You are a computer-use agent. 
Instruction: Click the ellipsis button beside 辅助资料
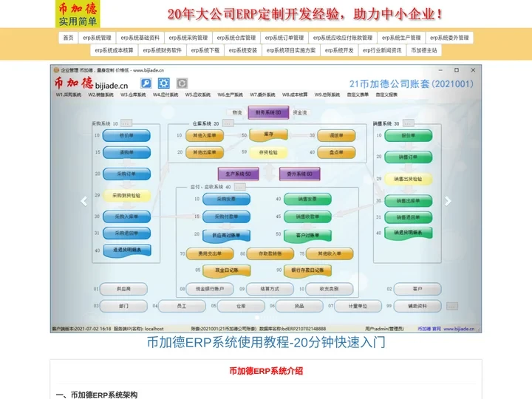(452, 306)
